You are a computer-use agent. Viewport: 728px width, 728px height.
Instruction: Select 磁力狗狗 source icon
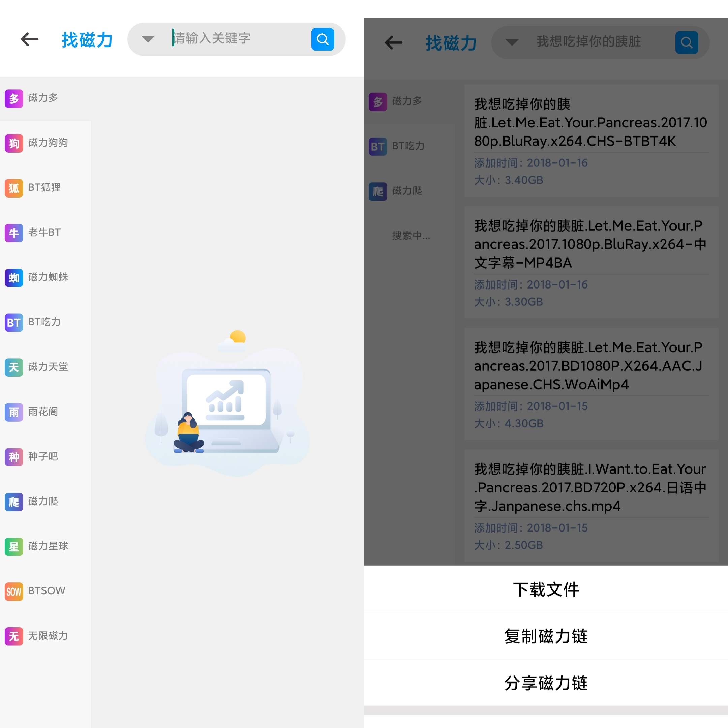coord(14,143)
